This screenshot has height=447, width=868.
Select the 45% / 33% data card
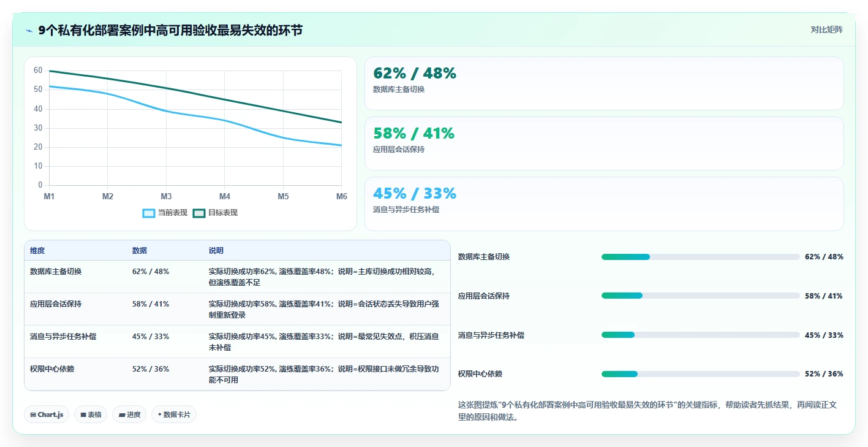[x=604, y=204]
